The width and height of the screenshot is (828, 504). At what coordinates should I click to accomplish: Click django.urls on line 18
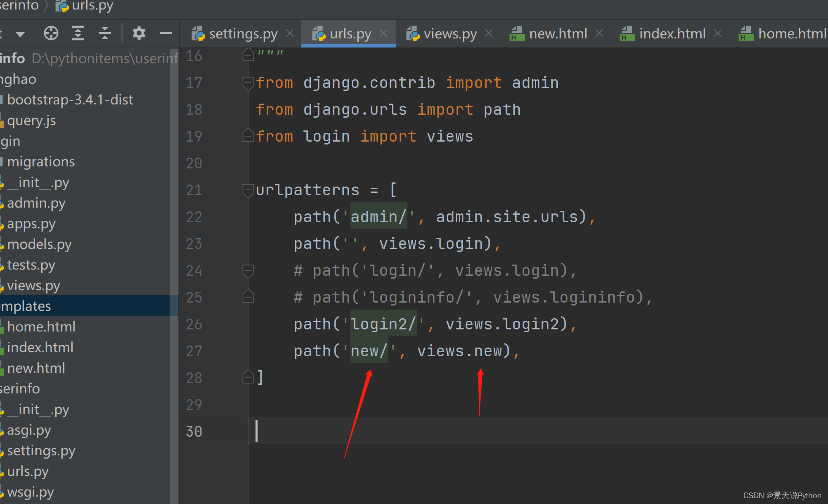355,109
